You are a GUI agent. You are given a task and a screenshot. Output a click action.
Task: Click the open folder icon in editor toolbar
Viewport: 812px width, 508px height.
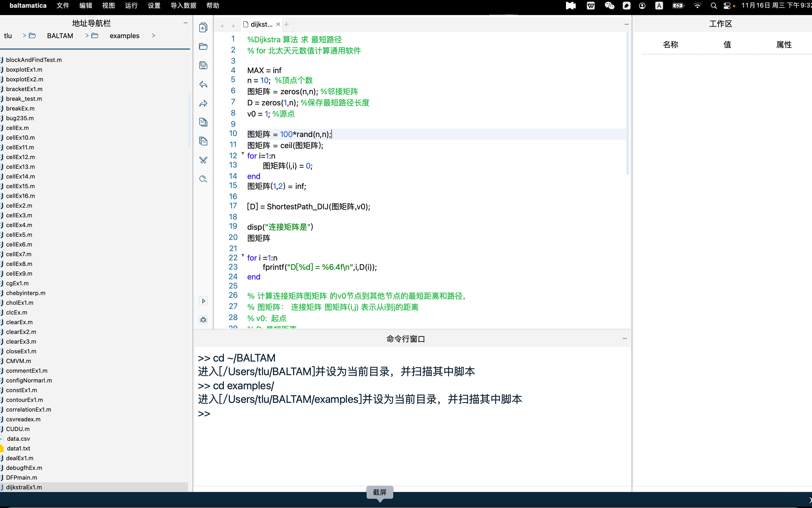point(203,46)
